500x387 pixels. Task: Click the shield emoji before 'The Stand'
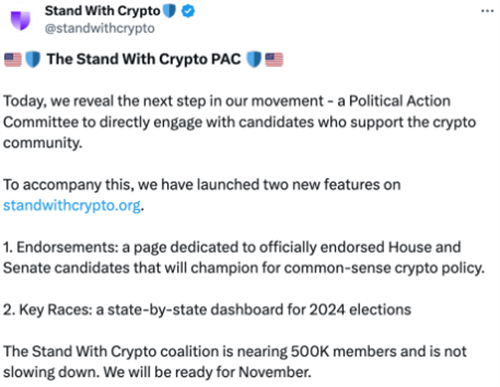click(x=33, y=60)
